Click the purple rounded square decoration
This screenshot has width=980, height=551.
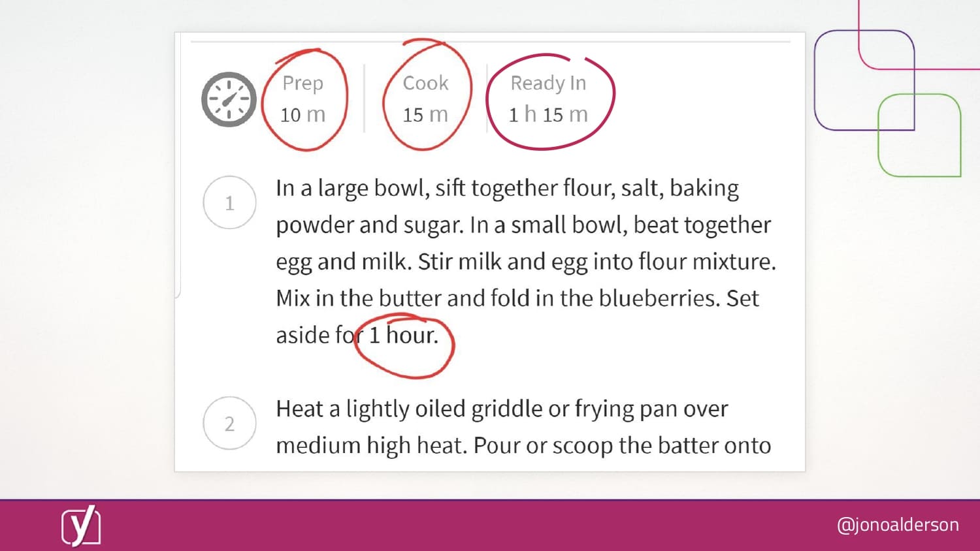tap(864, 80)
